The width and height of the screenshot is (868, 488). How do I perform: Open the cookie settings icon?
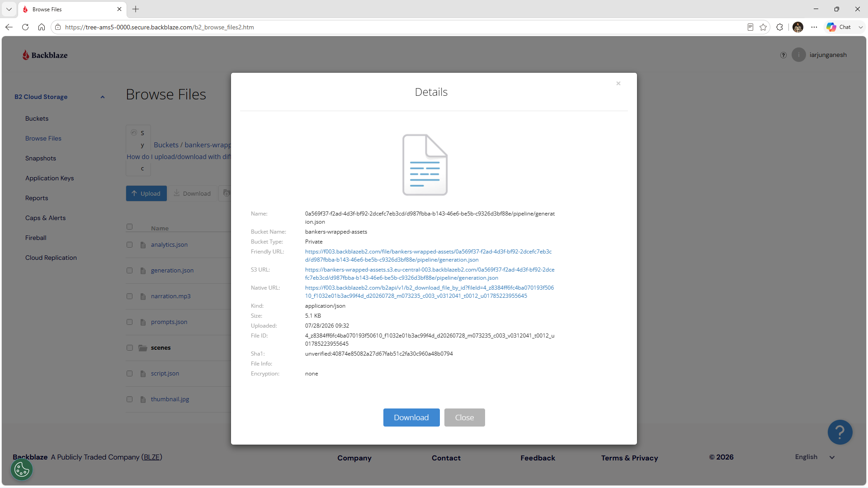tap(22, 469)
